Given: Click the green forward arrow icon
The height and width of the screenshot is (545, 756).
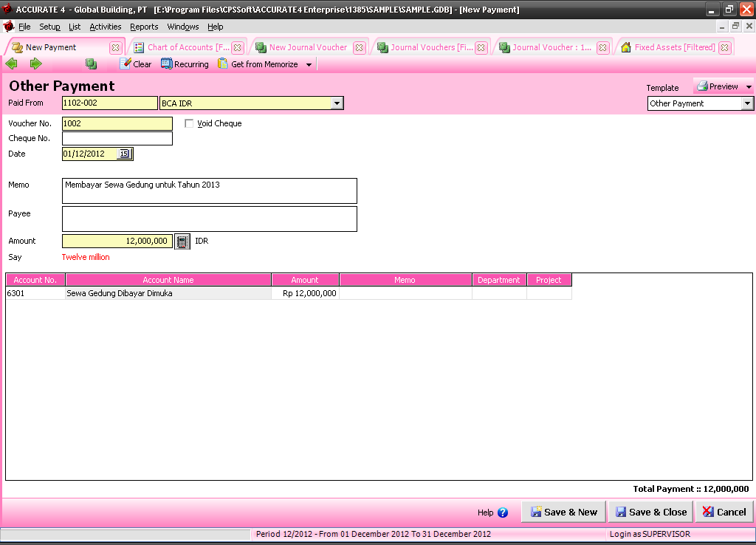Looking at the screenshot, I should point(35,64).
